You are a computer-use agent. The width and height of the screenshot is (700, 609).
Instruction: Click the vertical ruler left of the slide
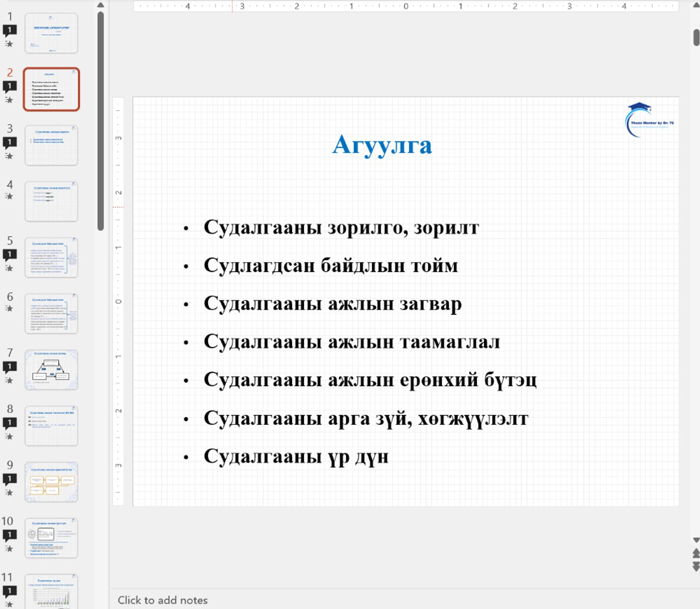coord(118,301)
